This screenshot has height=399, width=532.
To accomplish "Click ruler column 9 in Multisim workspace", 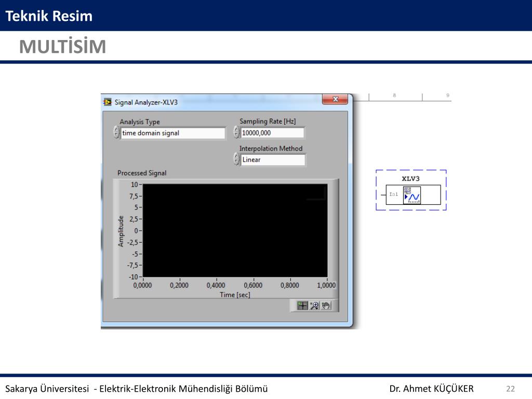I will [447, 96].
